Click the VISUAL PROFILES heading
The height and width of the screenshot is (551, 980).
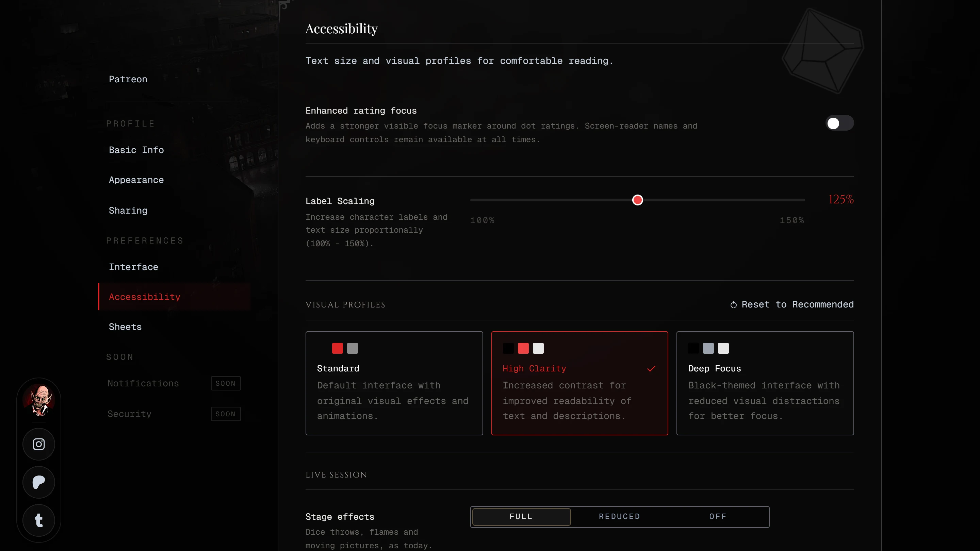pos(345,305)
